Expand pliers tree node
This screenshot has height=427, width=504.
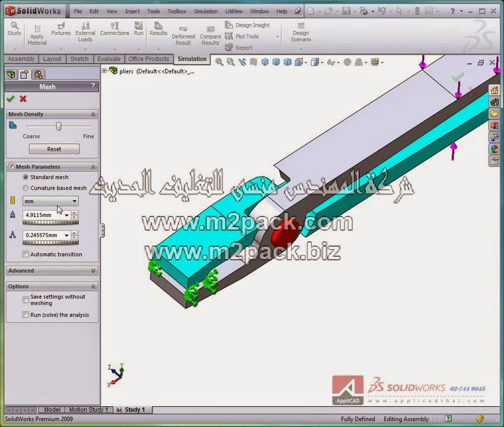click(104, 71)
